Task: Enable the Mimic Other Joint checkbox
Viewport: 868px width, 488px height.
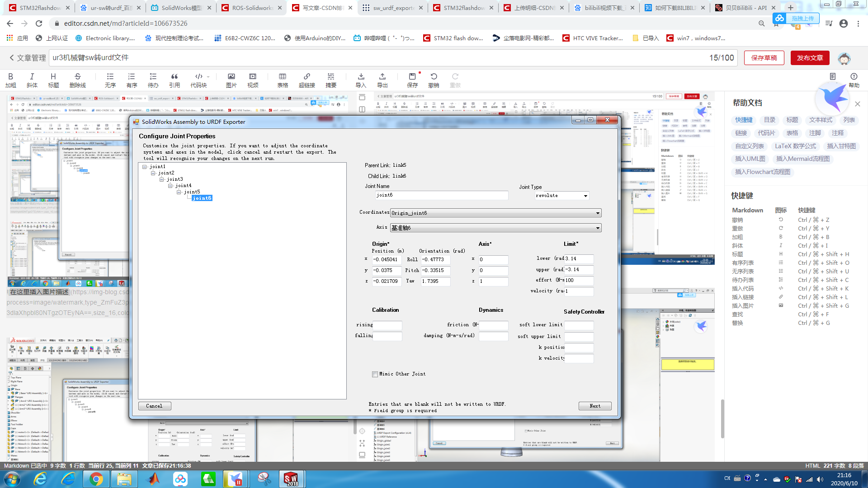Action: point(375,374)
